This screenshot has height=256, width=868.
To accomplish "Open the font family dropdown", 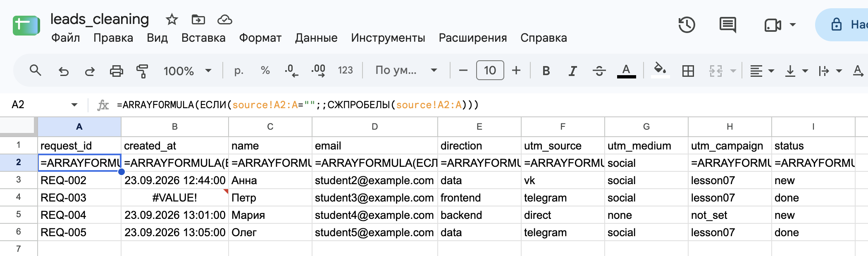I will (406, 70).
